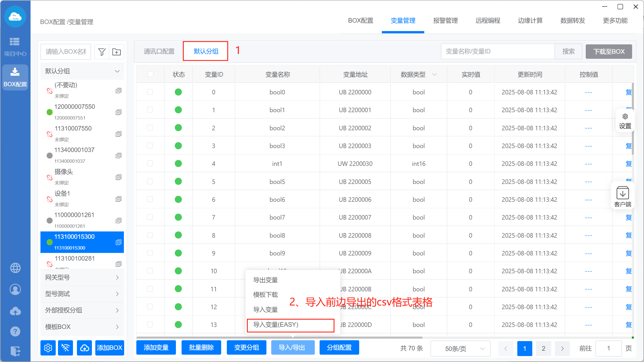Click copy icon beside device 120000007550
The height and width of the screenshot is (362, 644).
point(119,112)
